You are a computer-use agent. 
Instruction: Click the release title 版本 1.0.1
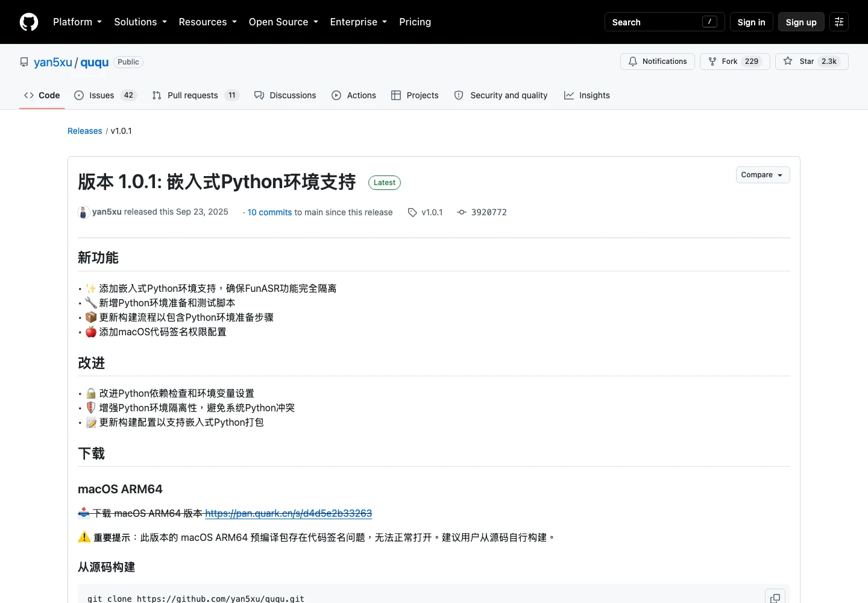(217, 182)
